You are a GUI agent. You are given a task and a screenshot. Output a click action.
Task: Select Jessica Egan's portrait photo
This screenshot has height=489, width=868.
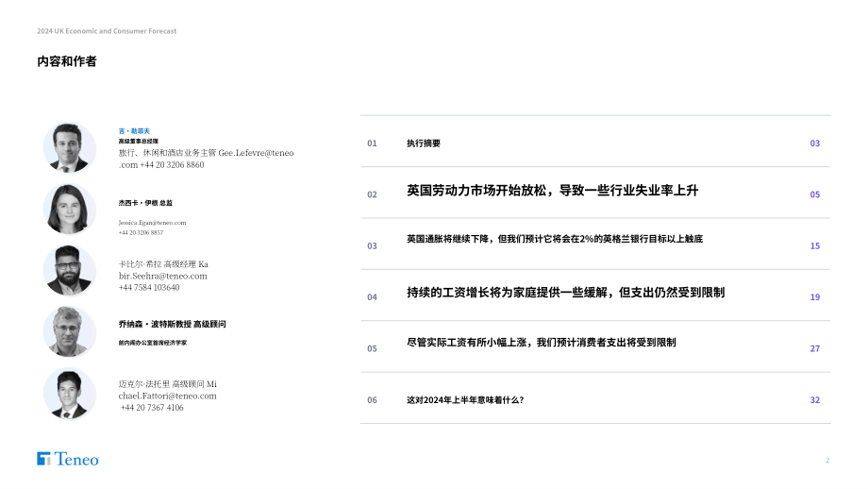click(69, 210)
